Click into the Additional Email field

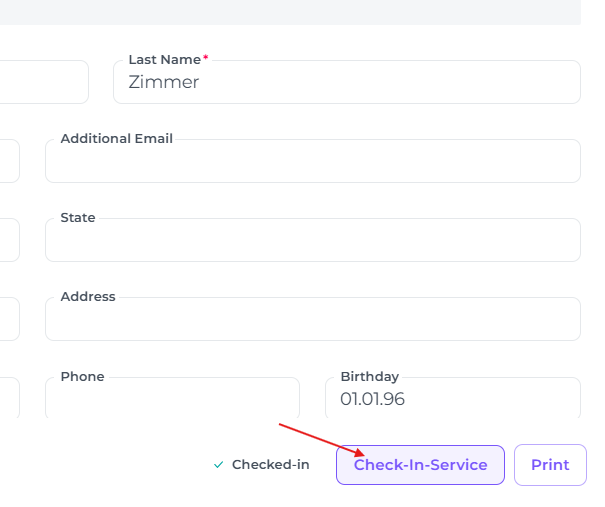312,163
